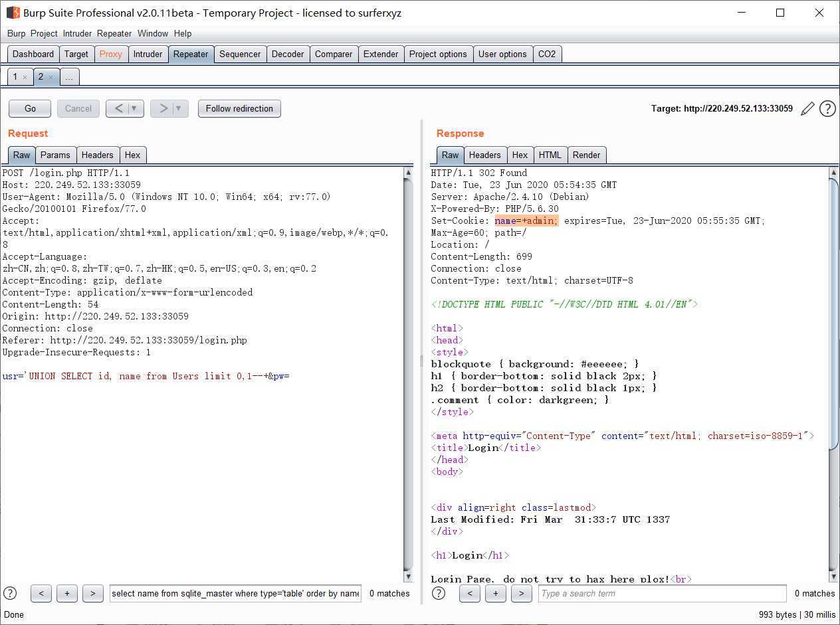The image size is (840, 625).
Task: Jump to next match in Response search
Action: click(522, 593)
